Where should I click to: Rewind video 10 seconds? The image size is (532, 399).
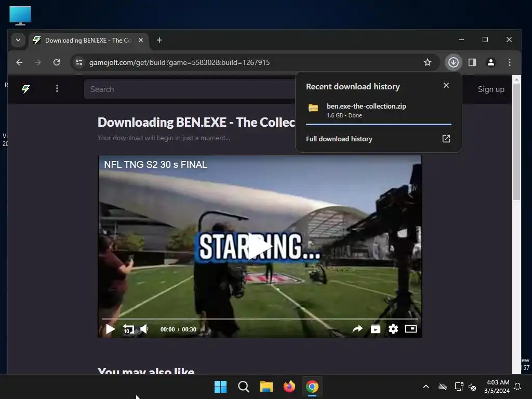click(x=128, y=329)
